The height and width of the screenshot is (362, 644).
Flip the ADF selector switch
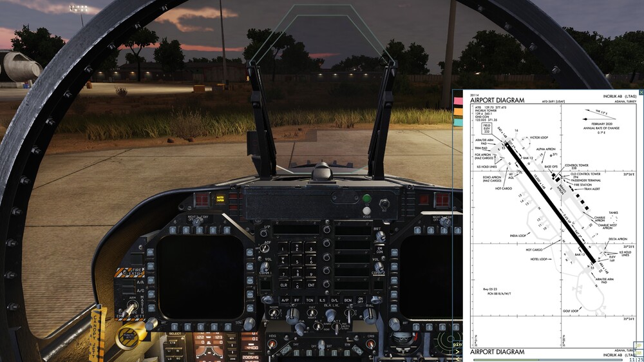[264, 248]
